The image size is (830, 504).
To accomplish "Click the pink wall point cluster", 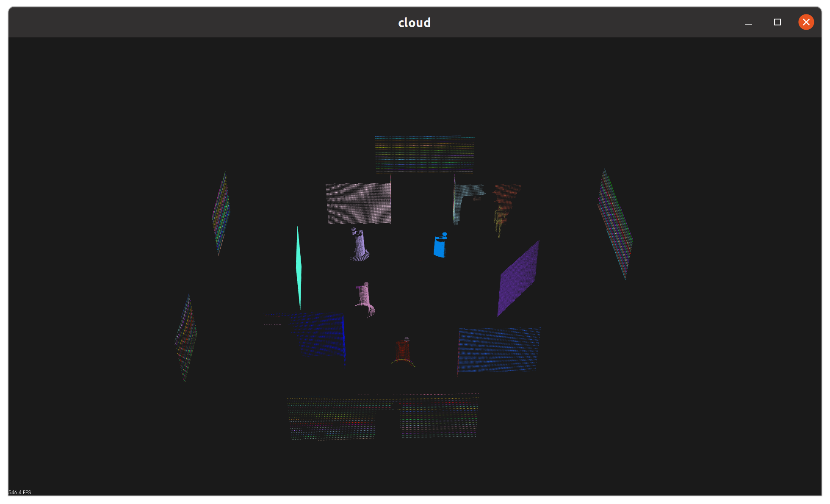I will [x=359, y=203].
